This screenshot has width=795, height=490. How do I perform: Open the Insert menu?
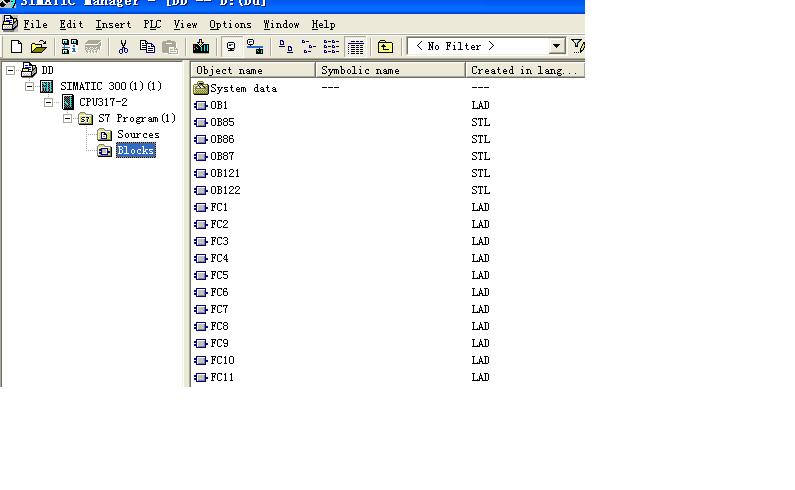click(x=113, y=24)
